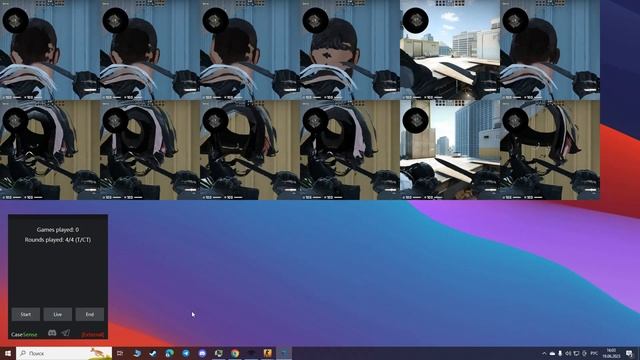Select the 'Games played: 0' text
The image size is (640, 360).
point(58,230)
